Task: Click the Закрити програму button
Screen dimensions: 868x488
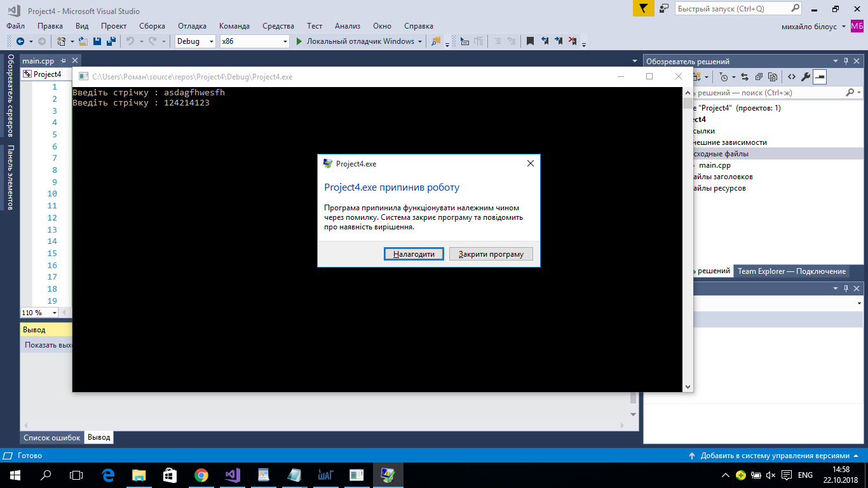Action: coord(491,254)
